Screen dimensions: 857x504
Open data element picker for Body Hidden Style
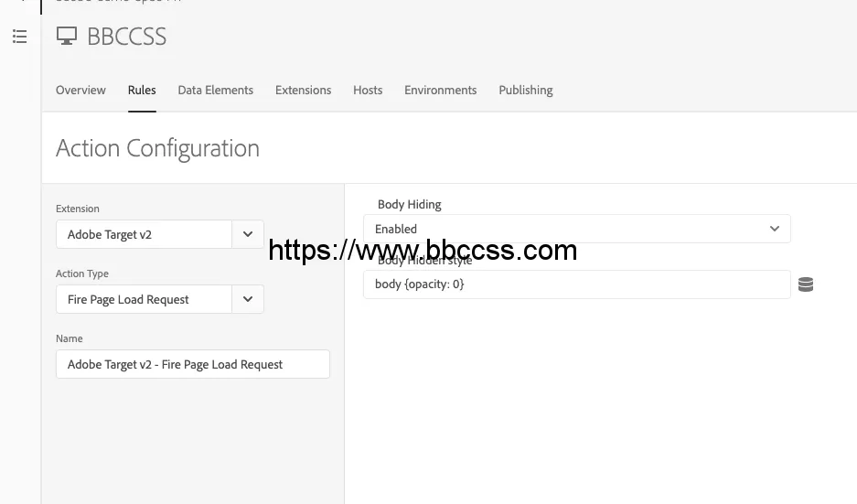806,284
